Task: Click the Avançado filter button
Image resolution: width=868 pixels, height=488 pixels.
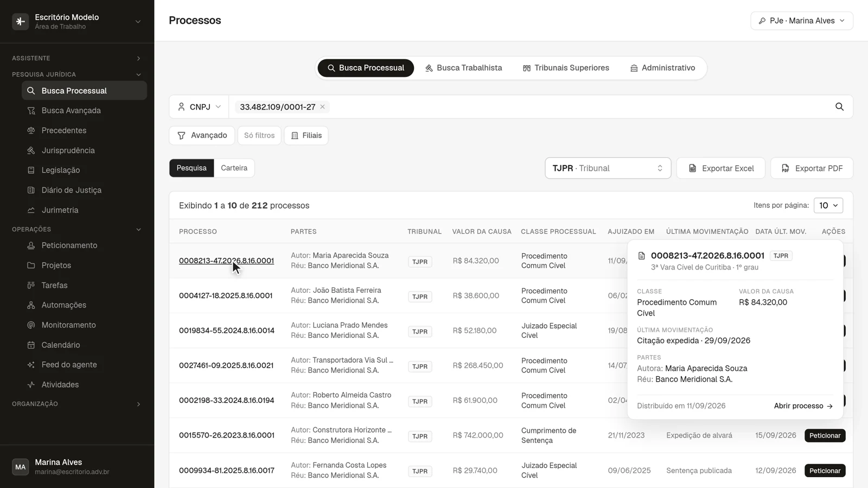Action: click(202, 136)
